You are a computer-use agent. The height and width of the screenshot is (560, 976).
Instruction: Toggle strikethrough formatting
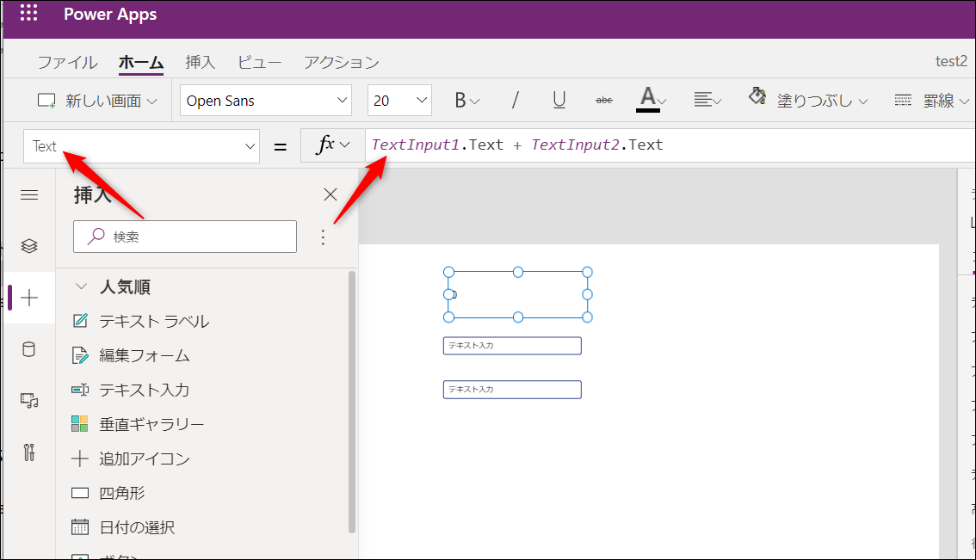tap(604, 100)
